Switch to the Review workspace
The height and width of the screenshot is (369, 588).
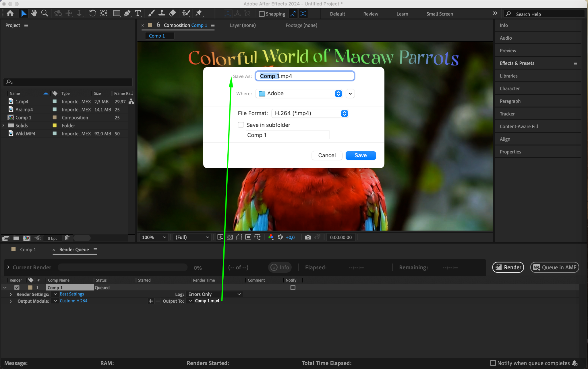coord(370,14)
